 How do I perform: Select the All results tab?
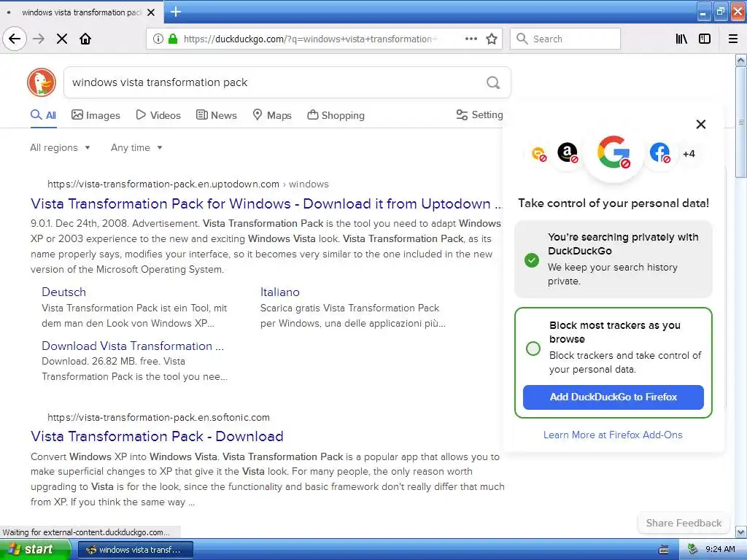pos(43,115)
